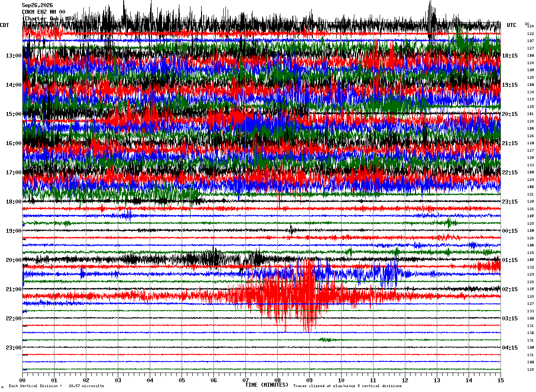Select the 18:00 CDT time label
Viewport: 536px width, 392px height.
click(14, 202)
